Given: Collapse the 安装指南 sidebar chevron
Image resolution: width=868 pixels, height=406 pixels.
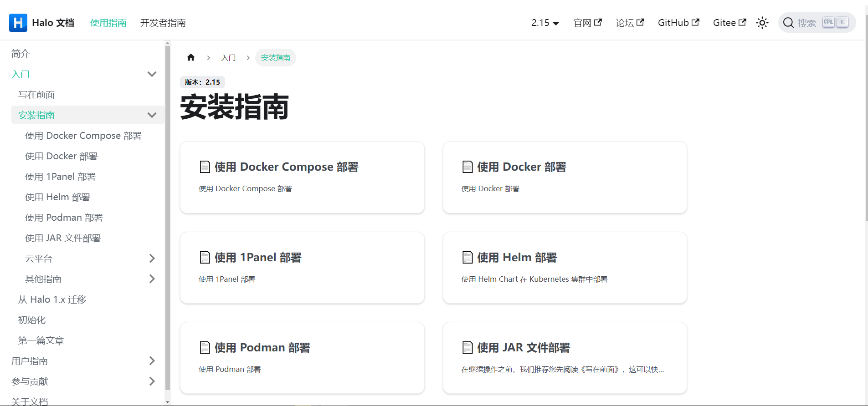Looking at the screenshot, I should pyautogui.click(x=152, y=115).
